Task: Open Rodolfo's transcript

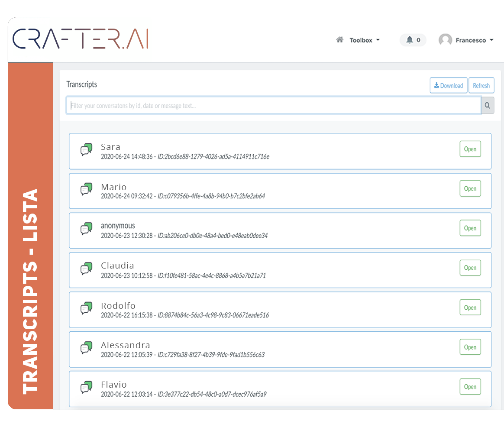Action: (470, 308)
